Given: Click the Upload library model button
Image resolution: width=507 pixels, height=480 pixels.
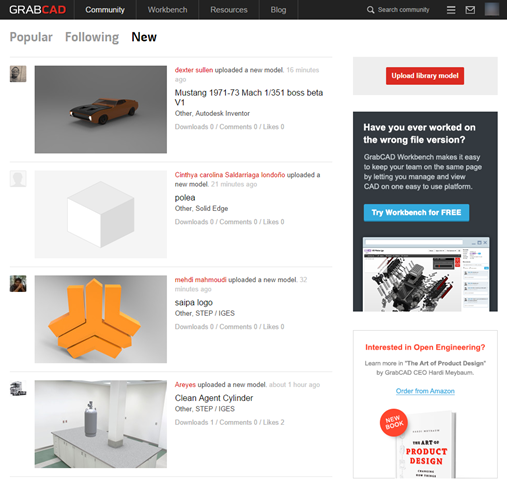Looking at the screenshot, I should click(425, 76).
